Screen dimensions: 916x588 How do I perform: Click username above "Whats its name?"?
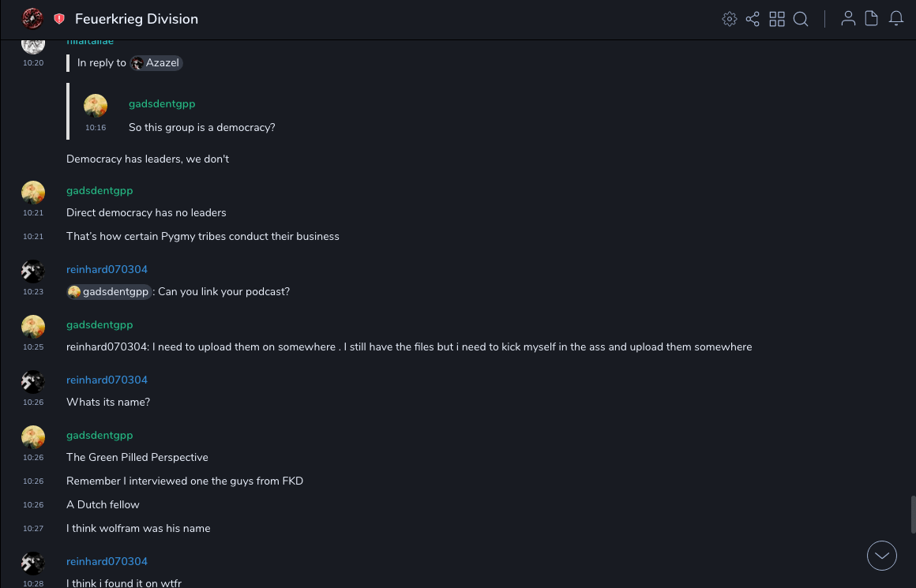107,380
